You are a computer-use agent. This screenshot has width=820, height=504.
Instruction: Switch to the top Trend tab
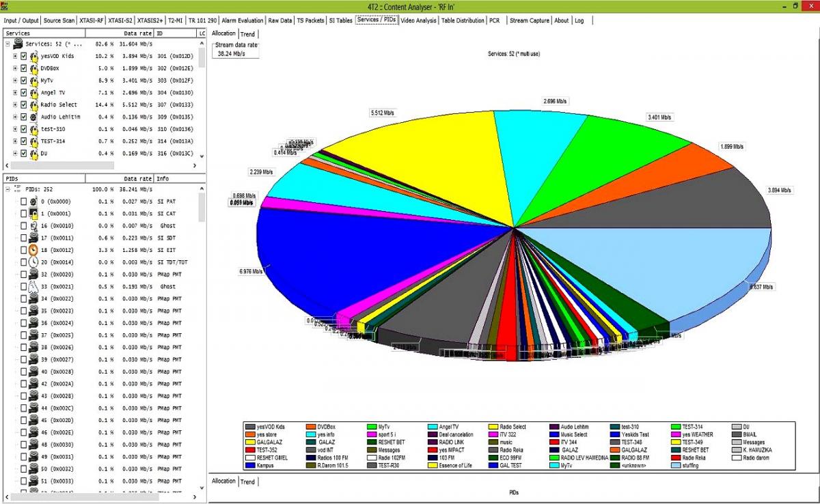[x=247, y=33]
